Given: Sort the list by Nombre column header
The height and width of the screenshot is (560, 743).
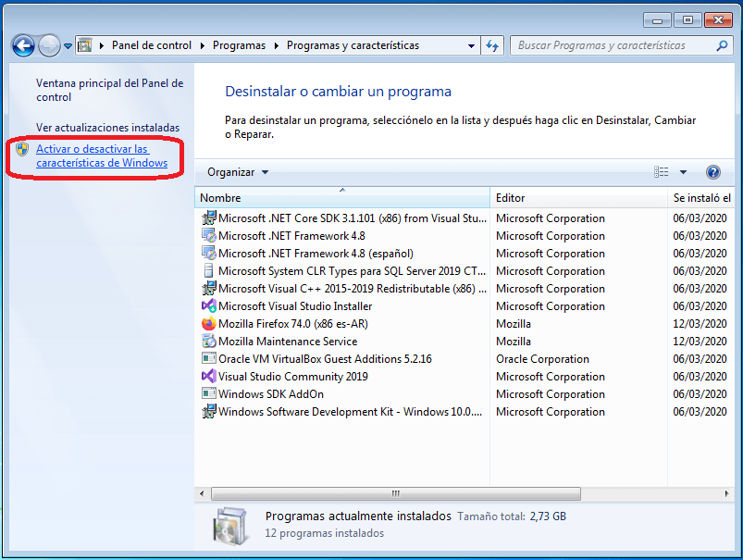Looking at the screenshot, I should pos(341,198).
